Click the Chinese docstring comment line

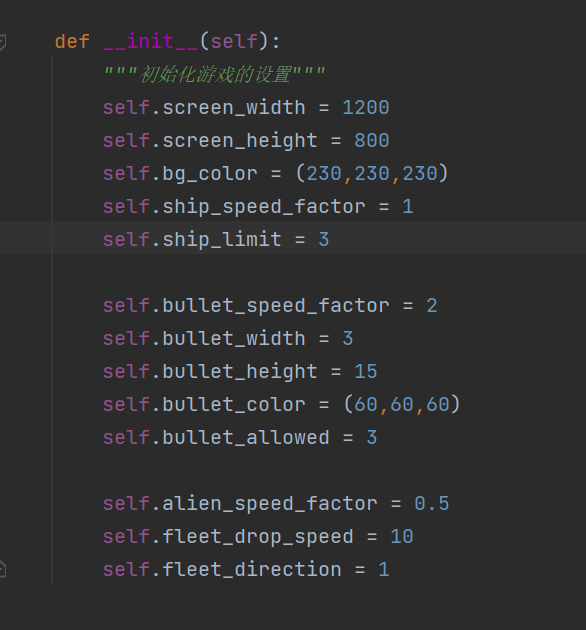point(214,74)
